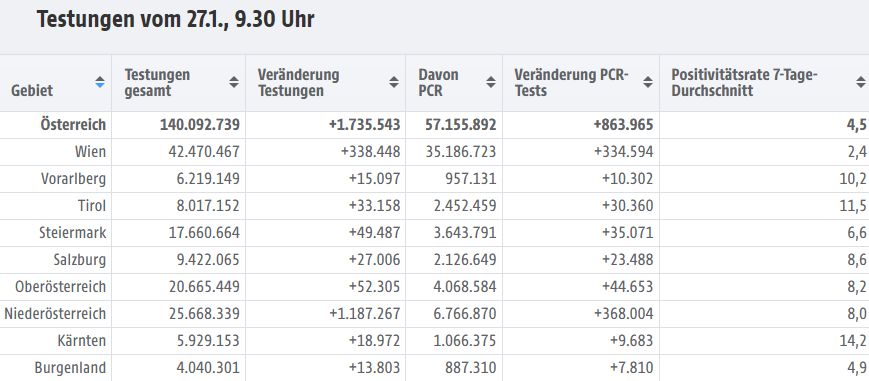Screen dimensions: 869x381
Task: Sort by Veränderung PCR-Tests arrow icon
Action: pyautogui.click(x=647, y=82)
